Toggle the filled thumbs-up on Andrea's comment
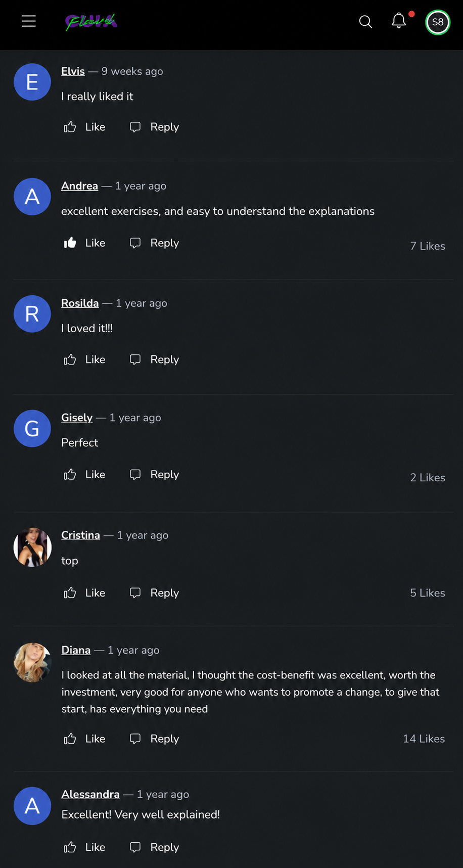Screen dimensions: 463x868 (x=70, y=243)
